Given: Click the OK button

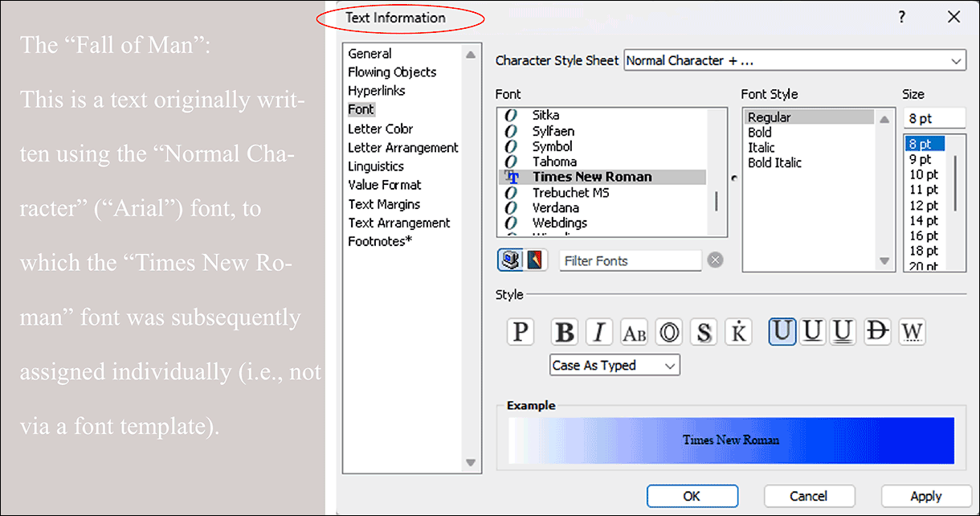Looking at the screenshot, I should click(692, 497).
